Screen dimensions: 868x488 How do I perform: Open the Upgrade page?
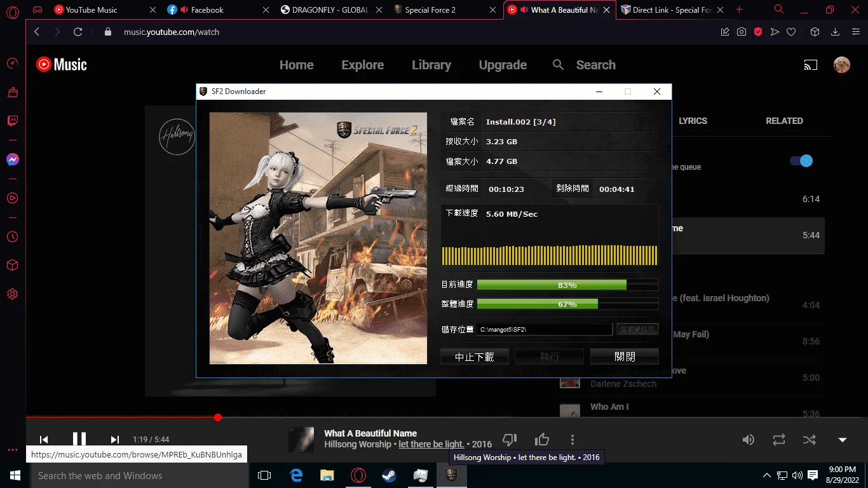pyautogui.click(x=503, y=65)
